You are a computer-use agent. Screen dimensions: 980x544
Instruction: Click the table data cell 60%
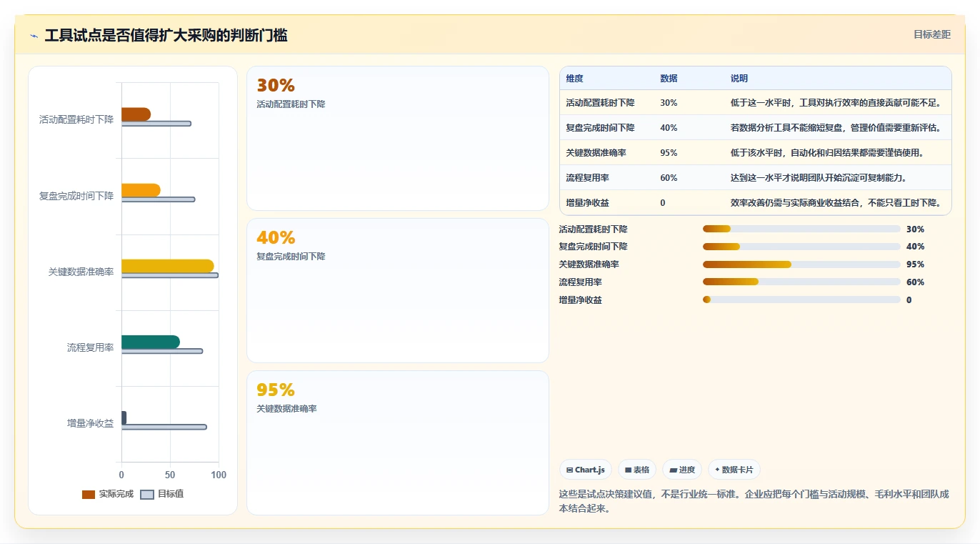point(669,178)
